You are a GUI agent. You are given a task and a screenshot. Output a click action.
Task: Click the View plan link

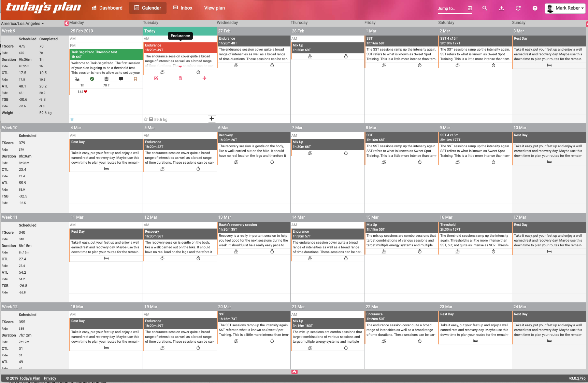[214, 8]
